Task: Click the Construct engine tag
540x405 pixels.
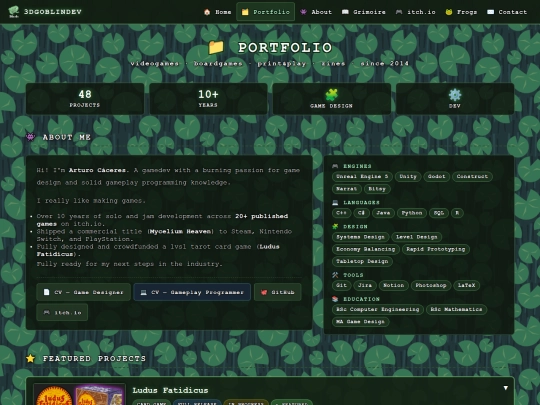Action: [x=472, y=176]
